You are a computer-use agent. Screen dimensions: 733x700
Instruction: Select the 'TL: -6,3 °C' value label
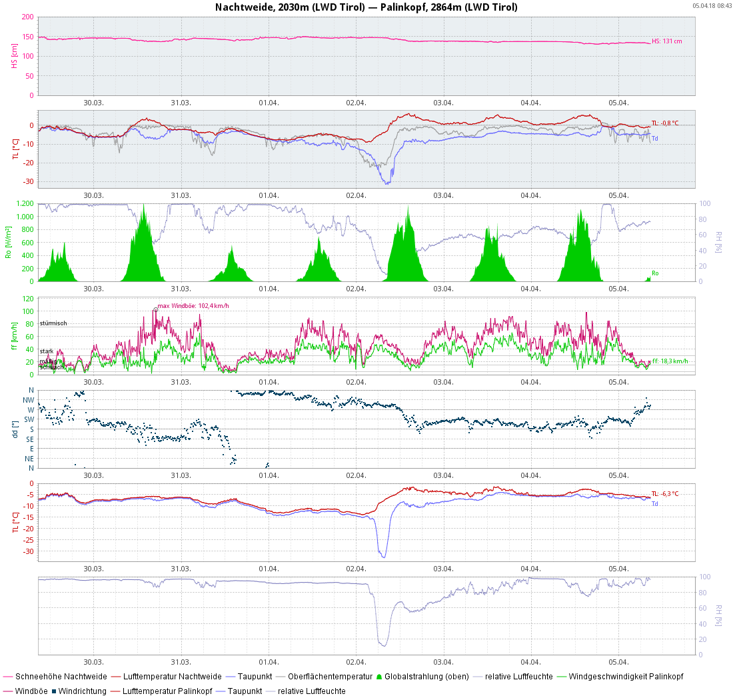tap(665, 494)
